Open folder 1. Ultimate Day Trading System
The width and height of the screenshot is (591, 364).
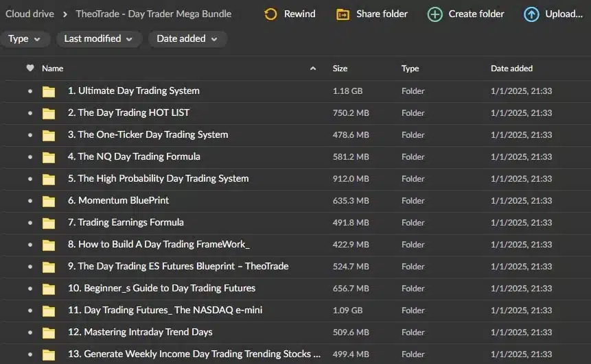click(x=133, y=90)
